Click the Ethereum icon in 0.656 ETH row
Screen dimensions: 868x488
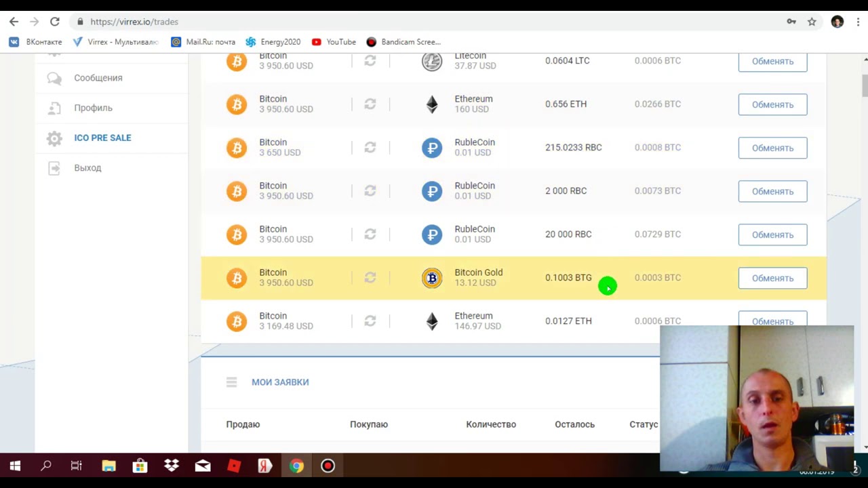click(432, 104)
